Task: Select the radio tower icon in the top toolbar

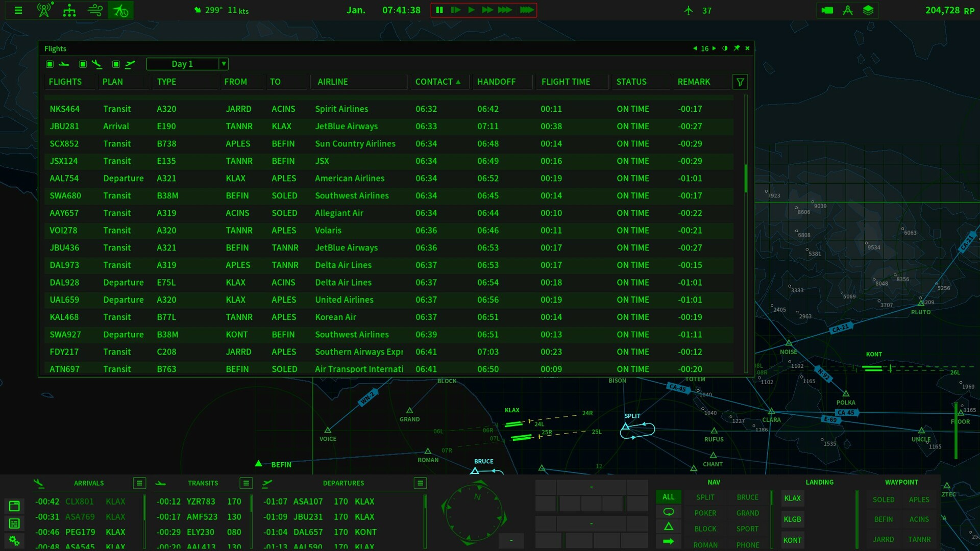Action: click(45, 10)
